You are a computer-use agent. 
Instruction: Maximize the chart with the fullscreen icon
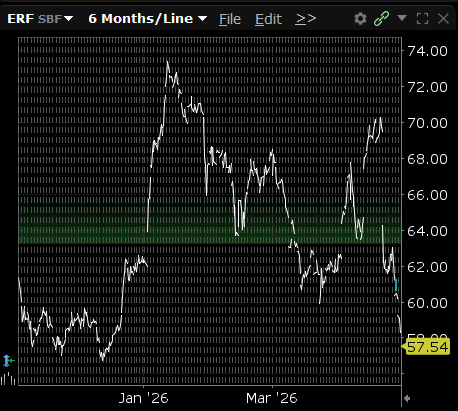pyautogui.click(x=423, y=19)
